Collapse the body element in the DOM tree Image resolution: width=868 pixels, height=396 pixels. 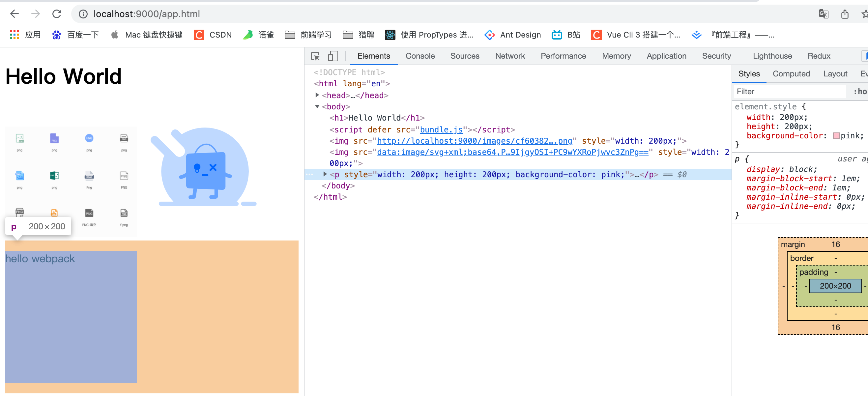pos(317,106)
